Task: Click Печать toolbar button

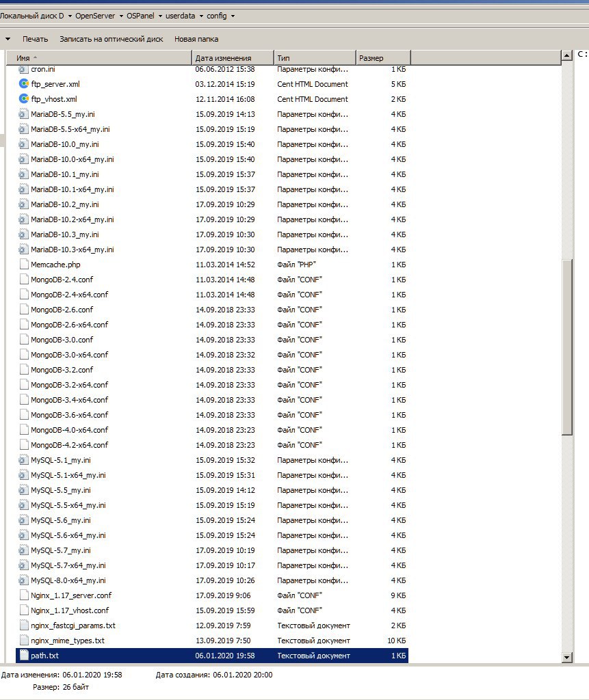Action: (x=36, y=39)
